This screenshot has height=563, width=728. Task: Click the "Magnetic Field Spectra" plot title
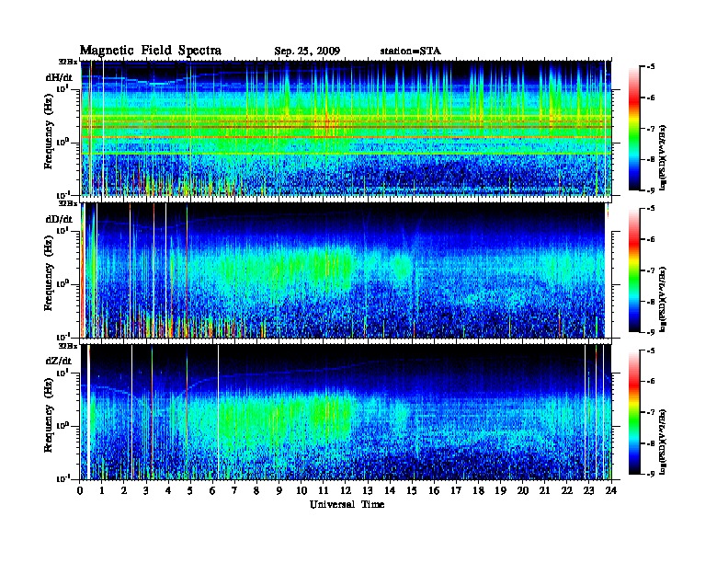coord(151,51)
